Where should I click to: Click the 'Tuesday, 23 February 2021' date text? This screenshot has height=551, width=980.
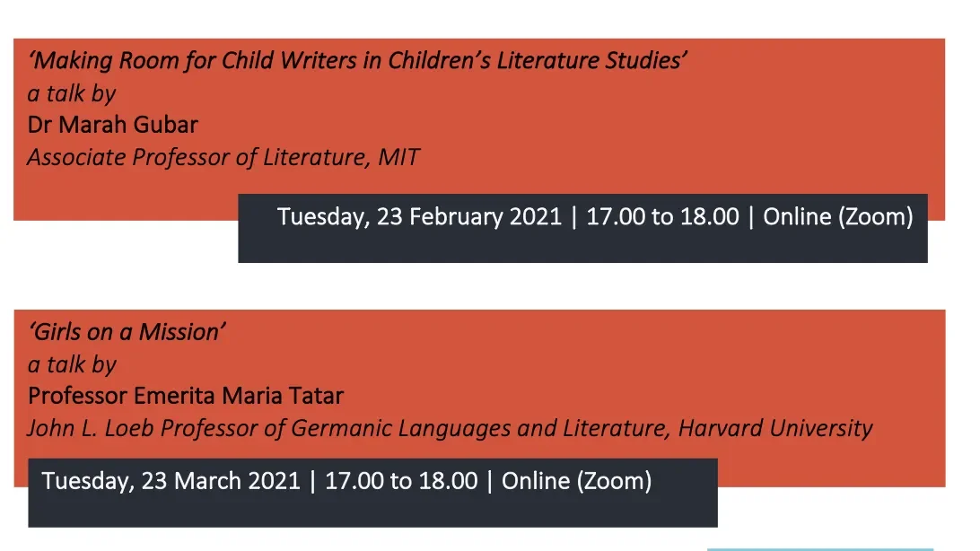coord(419,217)
